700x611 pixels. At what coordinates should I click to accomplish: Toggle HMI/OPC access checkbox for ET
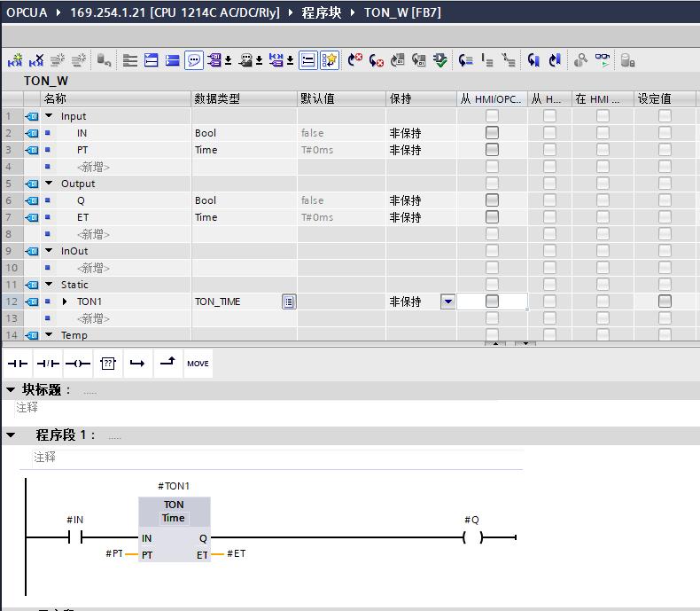tap(492, 217)
